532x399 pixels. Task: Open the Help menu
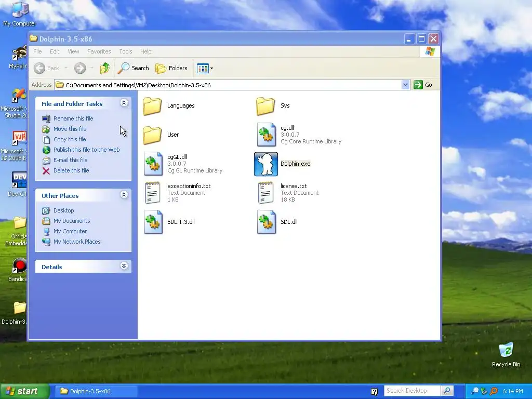point(146,51)
